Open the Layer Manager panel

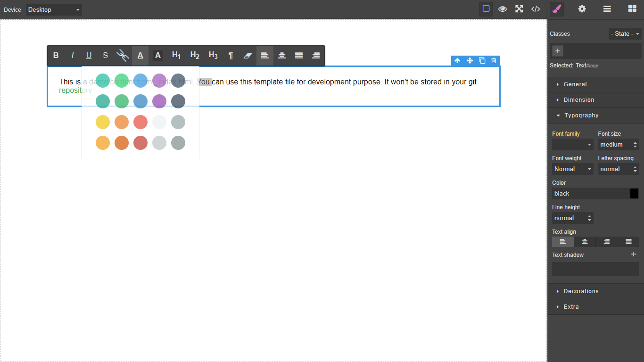[607, 9]
